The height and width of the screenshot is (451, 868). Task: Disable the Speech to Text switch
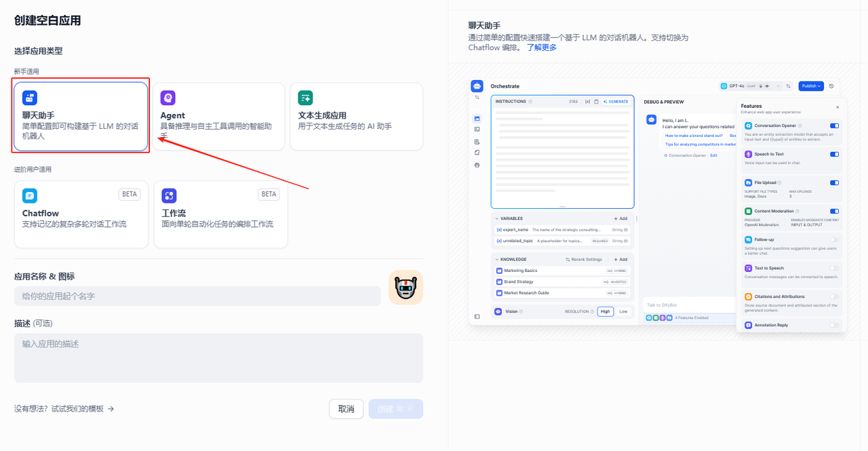[x=834, y=155]
